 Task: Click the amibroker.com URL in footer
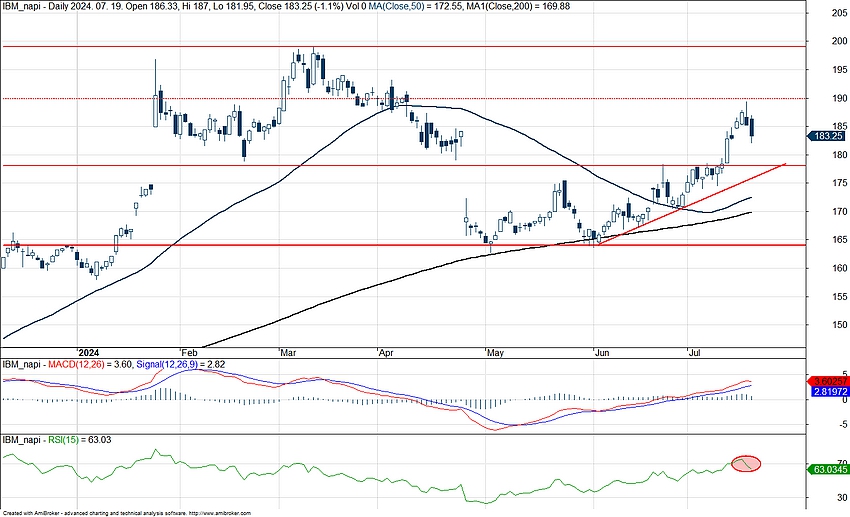[220, 513]
